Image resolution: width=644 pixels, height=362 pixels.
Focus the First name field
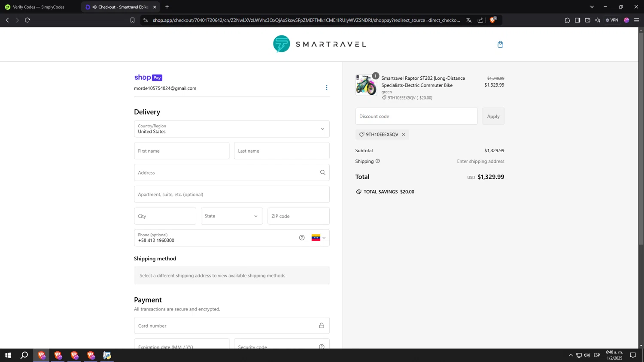tap(182, 151)
